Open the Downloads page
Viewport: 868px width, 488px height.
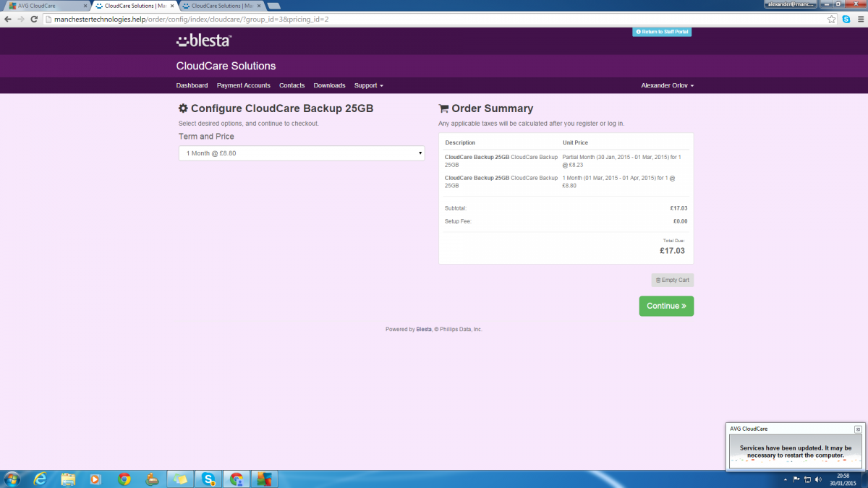(329, 85)
